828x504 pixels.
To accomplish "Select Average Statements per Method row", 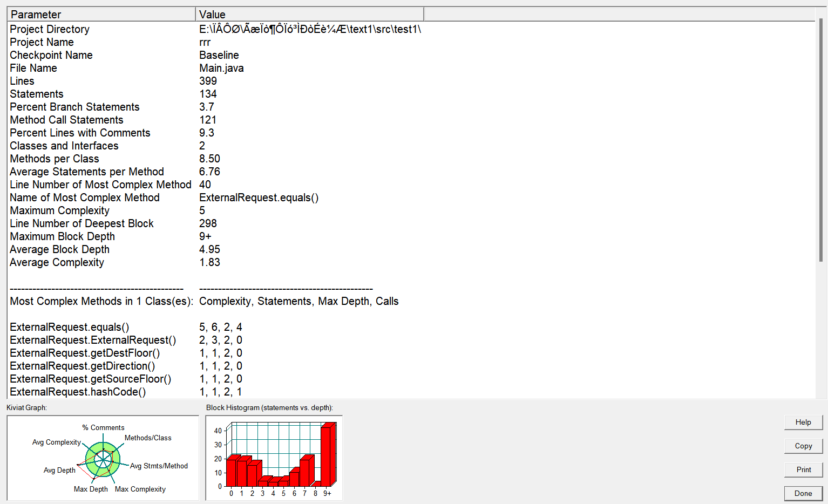I will 411,172.
